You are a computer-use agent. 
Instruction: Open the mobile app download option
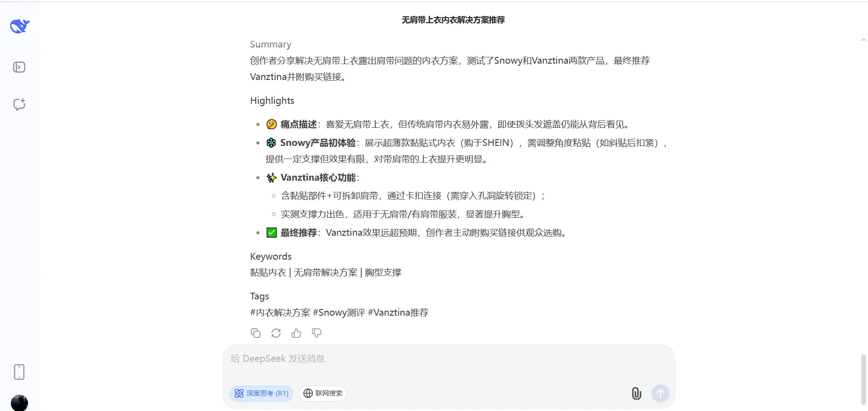click(x=19, y=372)
